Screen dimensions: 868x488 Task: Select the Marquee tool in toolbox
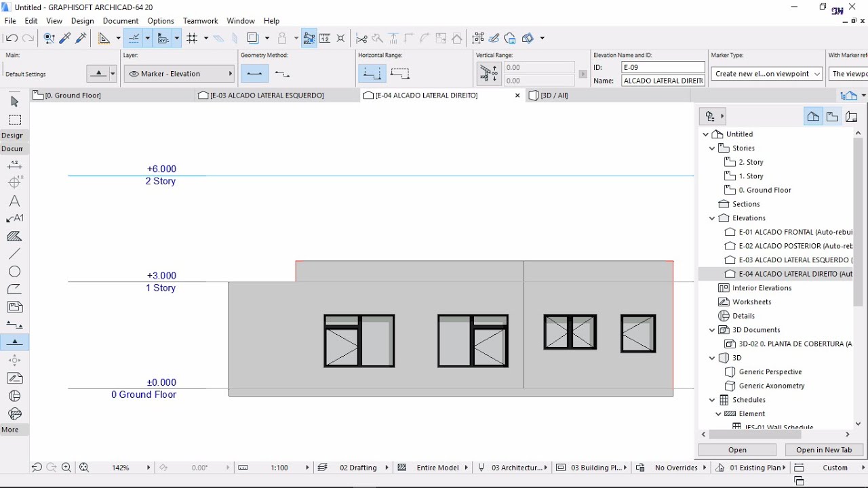[15, 120]
